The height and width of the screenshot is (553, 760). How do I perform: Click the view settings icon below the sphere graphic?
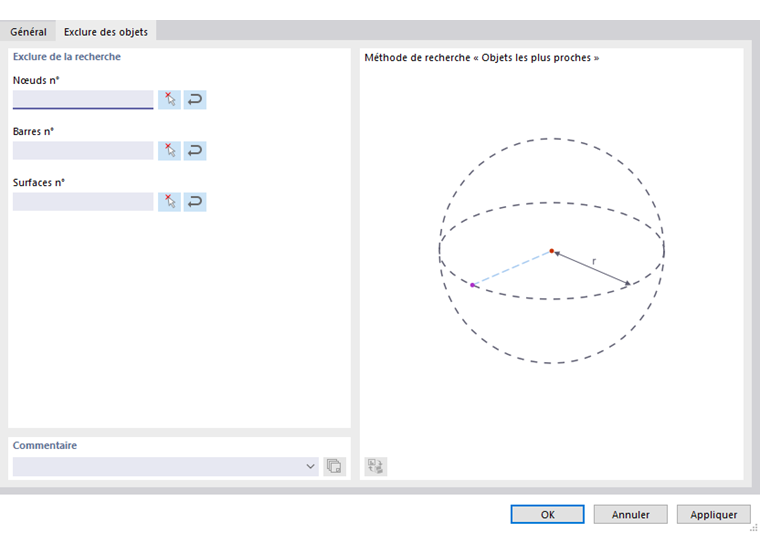(376, 466)
